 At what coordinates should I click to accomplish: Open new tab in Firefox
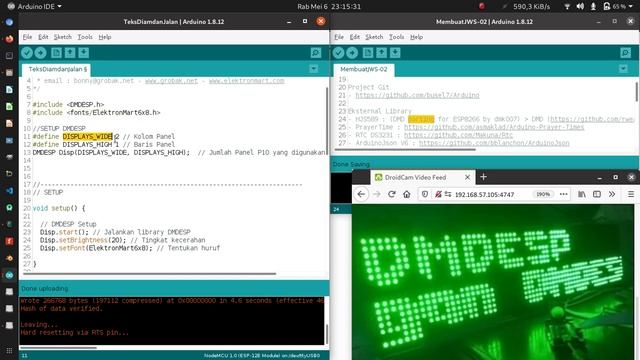(484, 177)
